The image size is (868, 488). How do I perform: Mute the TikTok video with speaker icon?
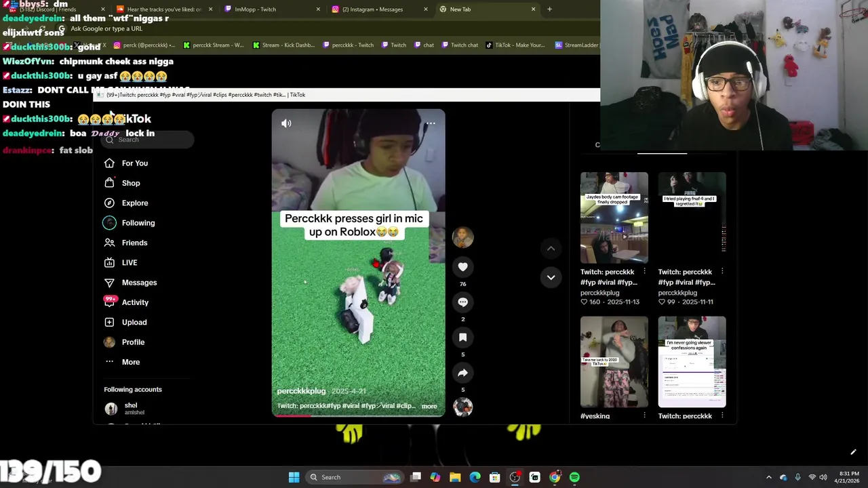point(286,123)
